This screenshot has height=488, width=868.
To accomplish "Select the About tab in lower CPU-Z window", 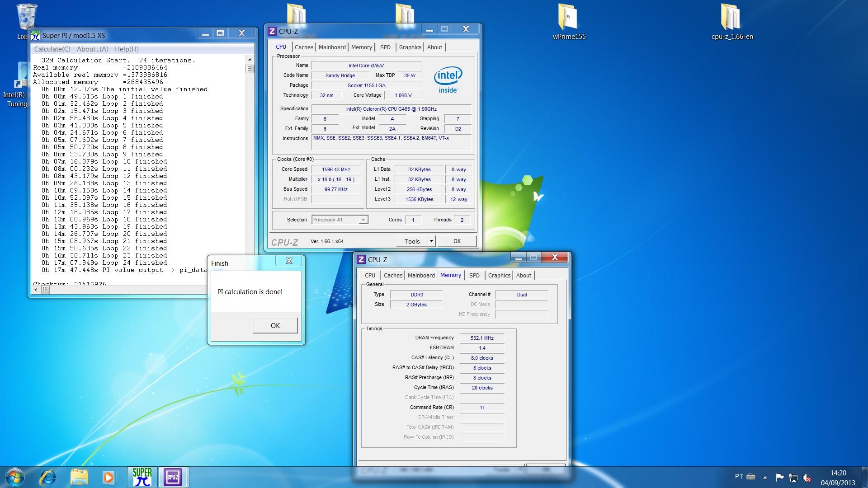I will [x=524, y=275].
